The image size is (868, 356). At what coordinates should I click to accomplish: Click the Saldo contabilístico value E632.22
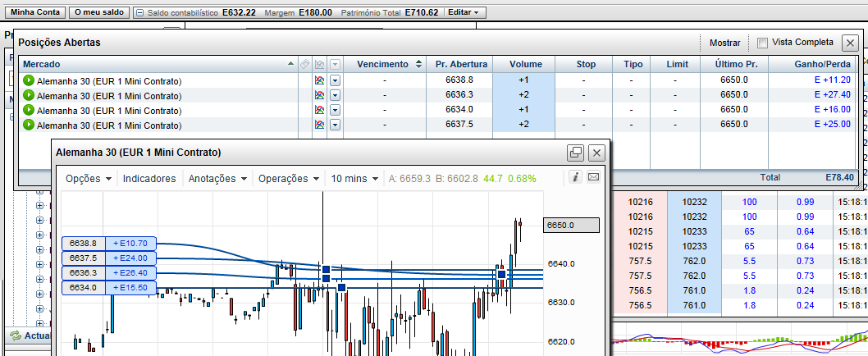(239, 12)
